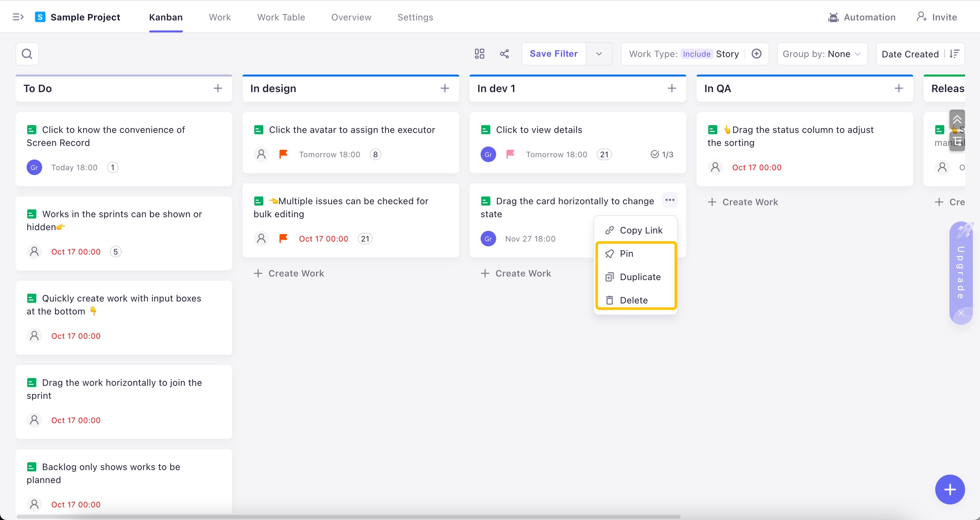Switch to the Work Table tab
980x520 pixels.
click(x=281, y=17)
